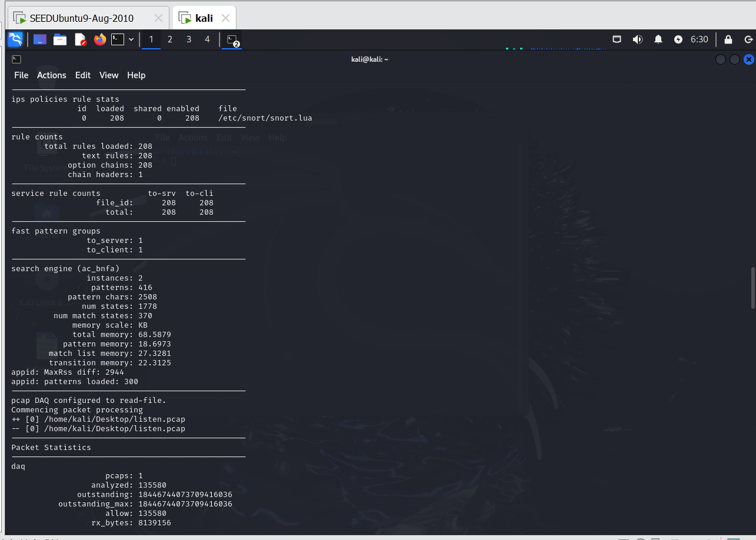Open the file manager from the panel

pos(60,39)
